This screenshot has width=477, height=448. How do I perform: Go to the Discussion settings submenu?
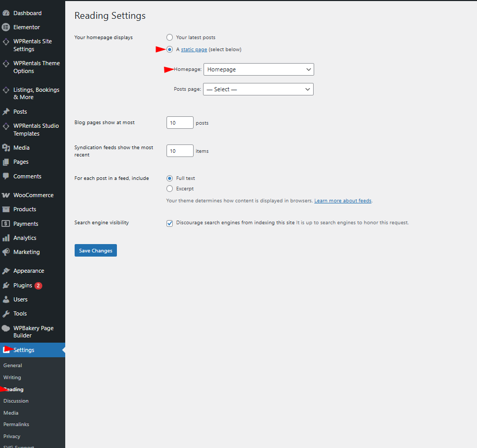coord(16,401)
